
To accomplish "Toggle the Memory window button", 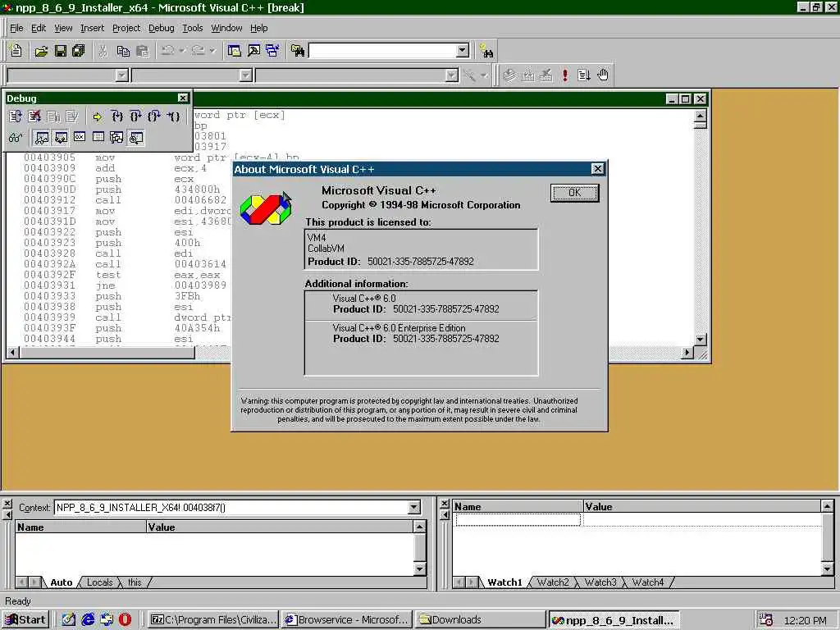I will (98, 137).
